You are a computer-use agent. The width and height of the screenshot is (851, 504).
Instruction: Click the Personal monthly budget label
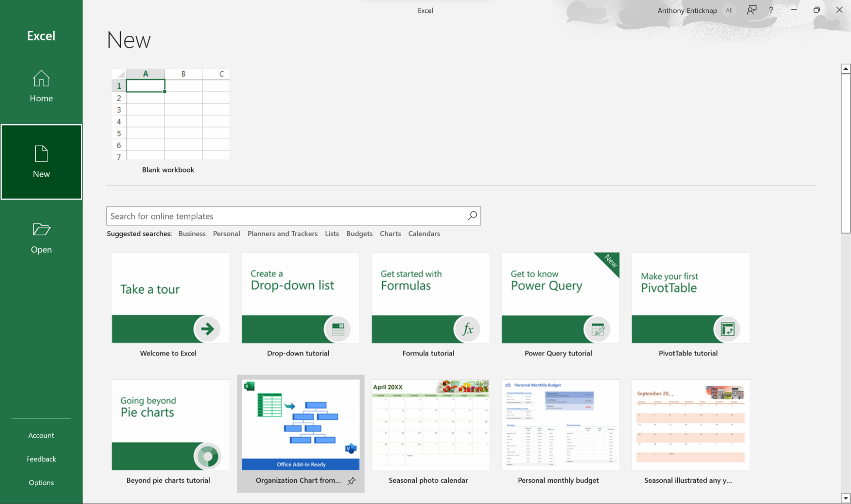(x=558, y=480)
